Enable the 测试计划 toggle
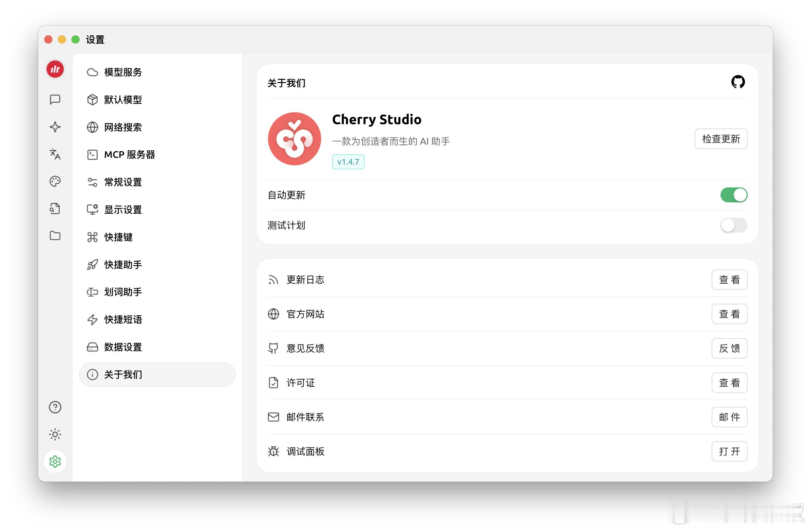The image size is (811, 532). pos(734,225)
